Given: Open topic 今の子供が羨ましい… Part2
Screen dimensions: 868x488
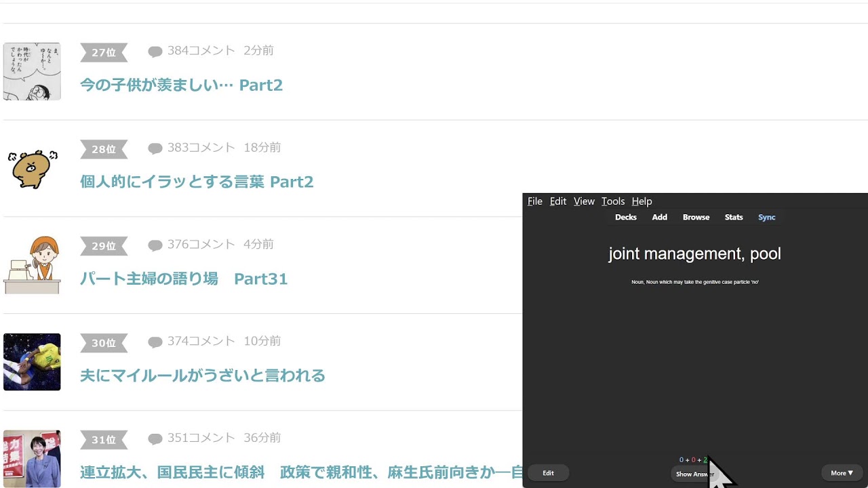Looking at the screenshot, I should click(181, 85).
